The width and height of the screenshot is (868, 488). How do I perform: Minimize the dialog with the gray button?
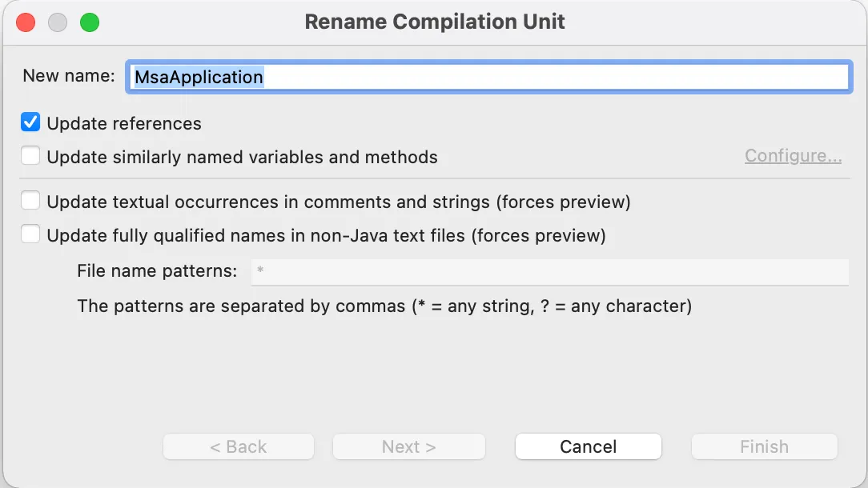pyautogui.click(x=58, y=22)
